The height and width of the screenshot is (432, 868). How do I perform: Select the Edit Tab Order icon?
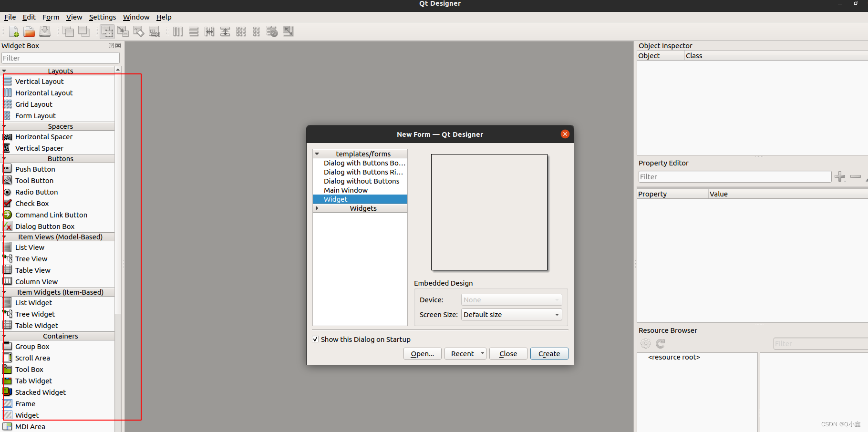click(155, 31)
